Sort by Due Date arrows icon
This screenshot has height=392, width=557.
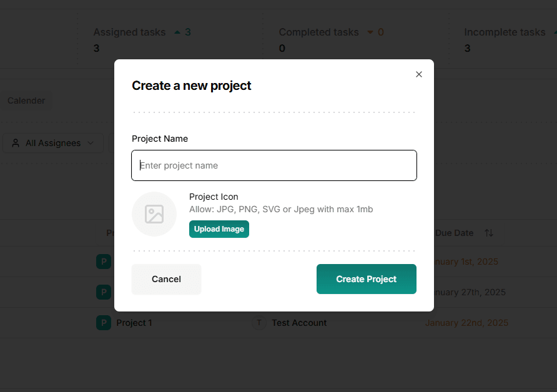pos(489,233)
